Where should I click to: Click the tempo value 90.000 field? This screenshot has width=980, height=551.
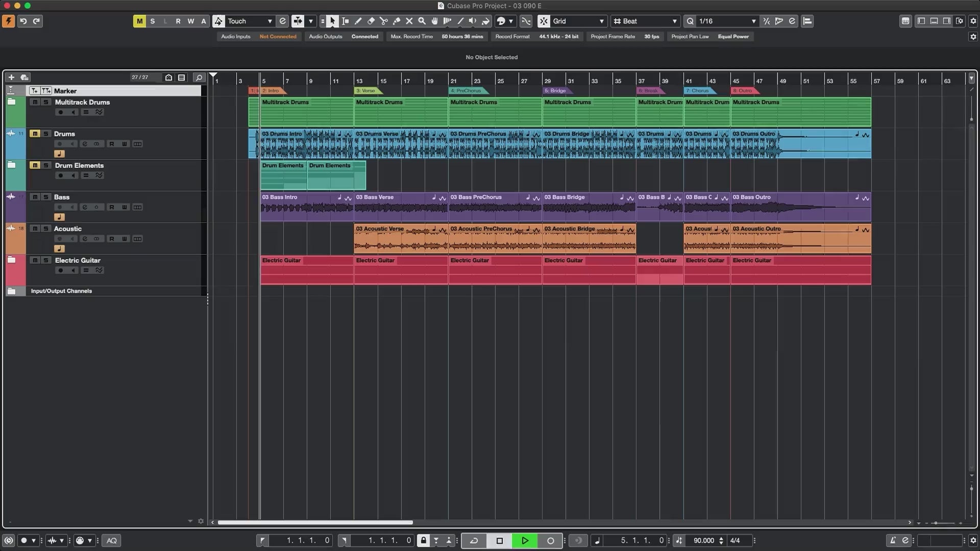click(703, 540)
